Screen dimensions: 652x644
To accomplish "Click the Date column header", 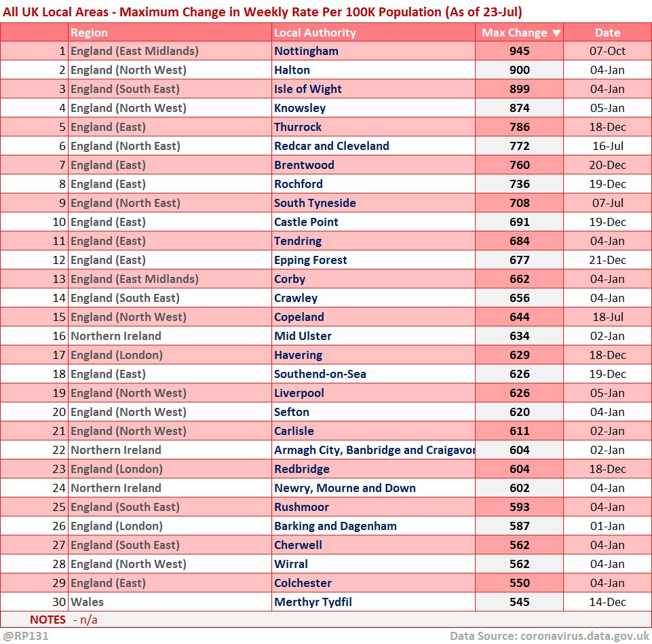I will click(607, 33).
